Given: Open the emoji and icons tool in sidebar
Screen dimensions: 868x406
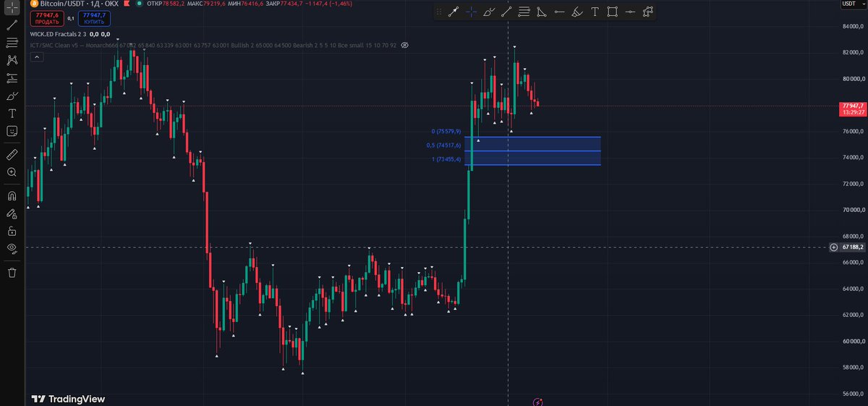Looking at the screenshot, I should click(12, 131).
